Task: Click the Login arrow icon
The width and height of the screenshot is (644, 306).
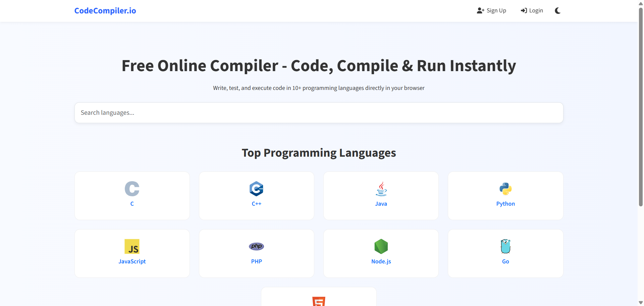Action: click(x=524, y=10)
